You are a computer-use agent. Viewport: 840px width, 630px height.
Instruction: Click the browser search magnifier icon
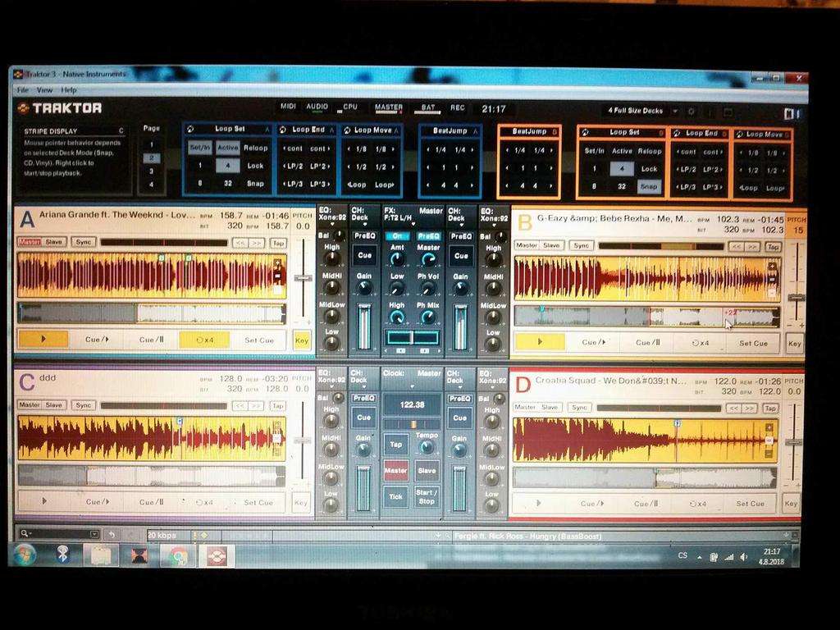(x=24, y=533)
